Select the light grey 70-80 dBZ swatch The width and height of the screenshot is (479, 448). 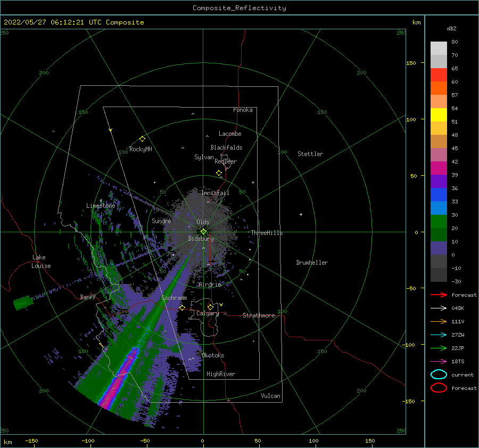439,48
